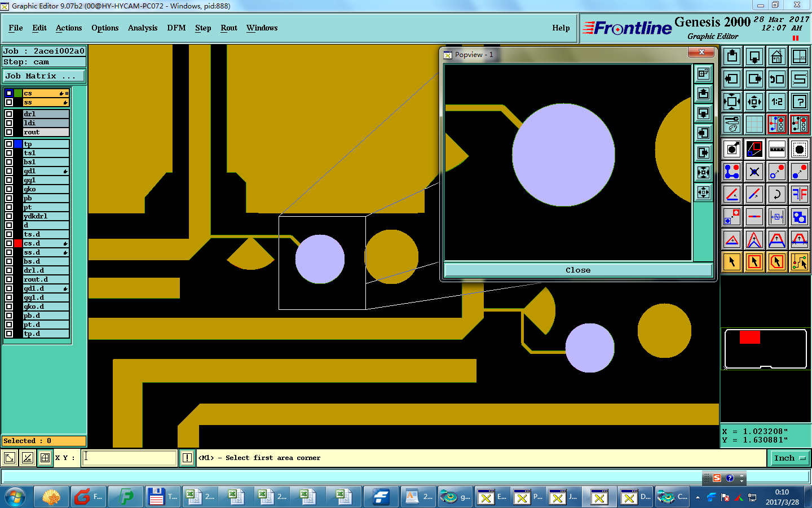Open the DFM menu
Screen dimensions: 812x508
coord(176,28)
